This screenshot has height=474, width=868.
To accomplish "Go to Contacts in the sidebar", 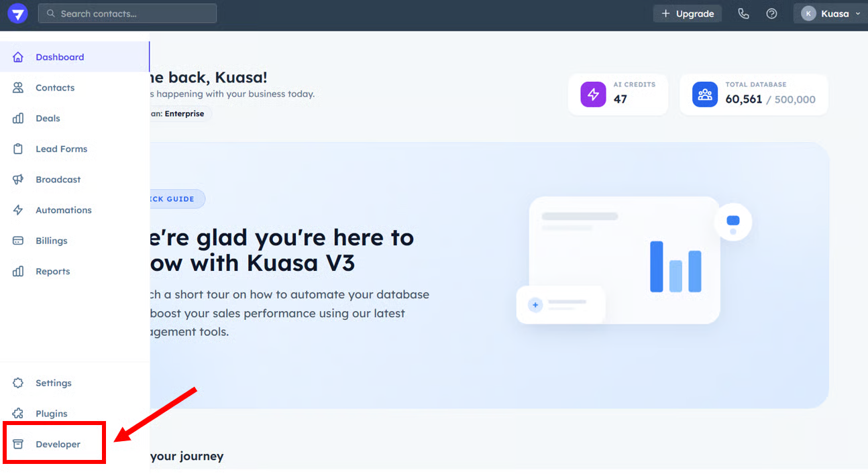I will tap(55, 88).
